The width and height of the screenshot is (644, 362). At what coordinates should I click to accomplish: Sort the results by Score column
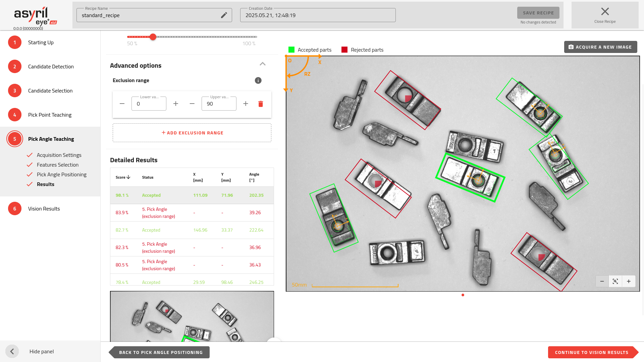click(123, 177)
